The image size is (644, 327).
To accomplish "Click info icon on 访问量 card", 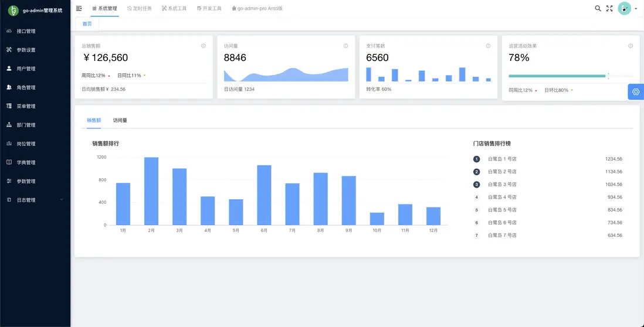I will coord(346,46).
